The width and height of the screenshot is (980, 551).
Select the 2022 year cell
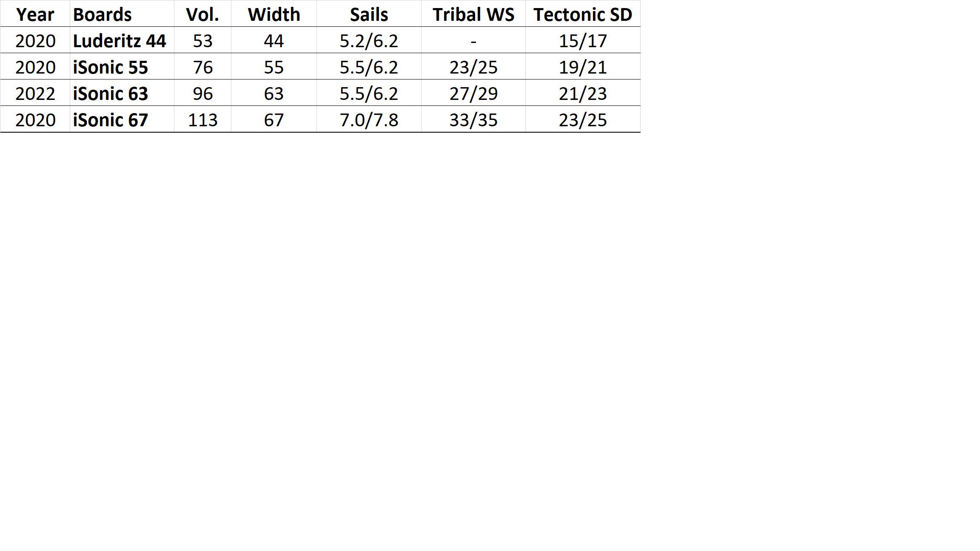coord(35,94)
